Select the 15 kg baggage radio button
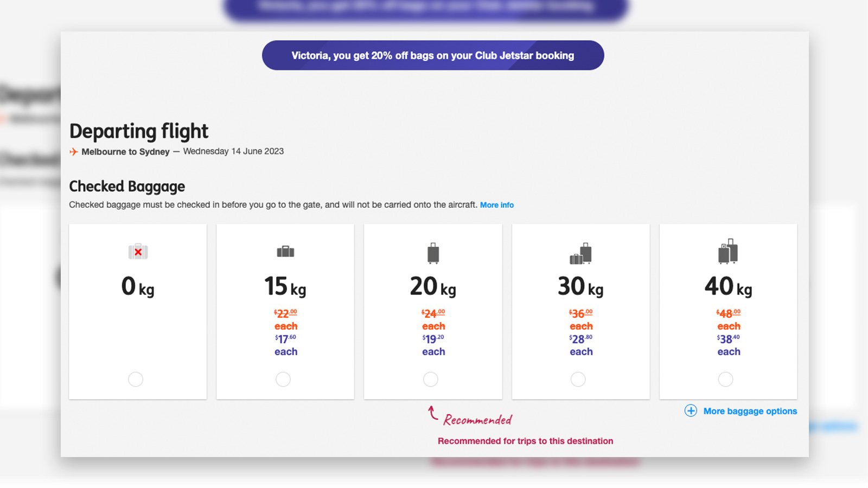Screen dimensions: 868x488 (283, 379)
